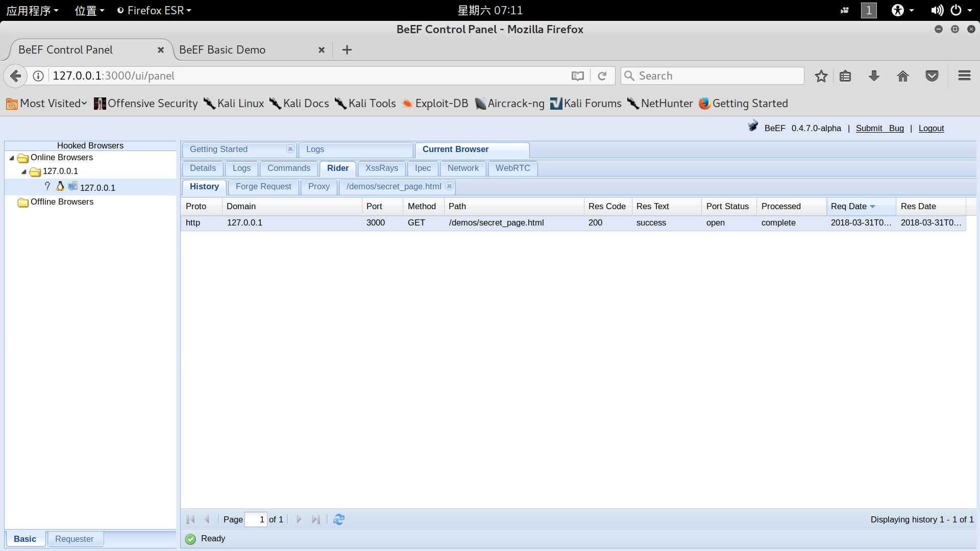Viewport: 980px width, 551px height.
Task: Click refresh history button
Action: 338,519
